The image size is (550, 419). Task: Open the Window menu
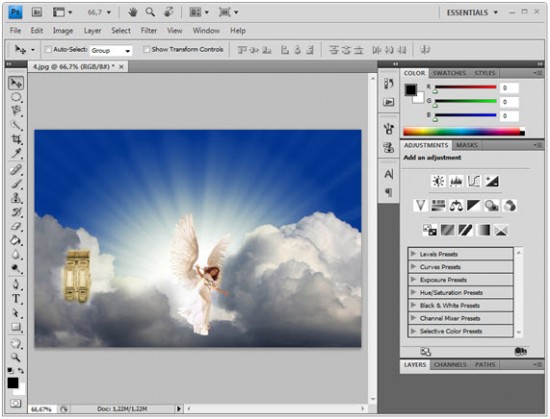click(206, 31)
